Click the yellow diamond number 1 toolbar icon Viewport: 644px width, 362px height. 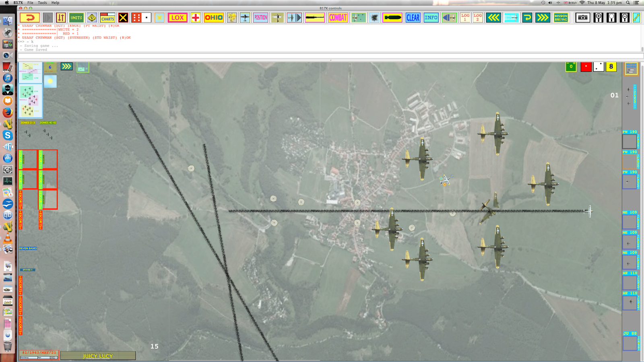click(x=92, y=18)
